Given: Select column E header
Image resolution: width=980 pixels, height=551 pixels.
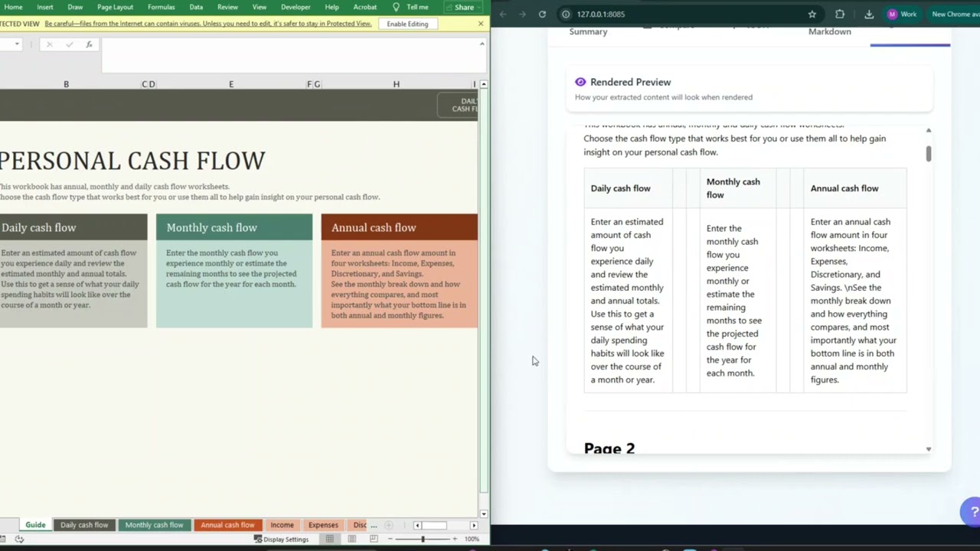Looking at the screenshot, I should [231, 84].
